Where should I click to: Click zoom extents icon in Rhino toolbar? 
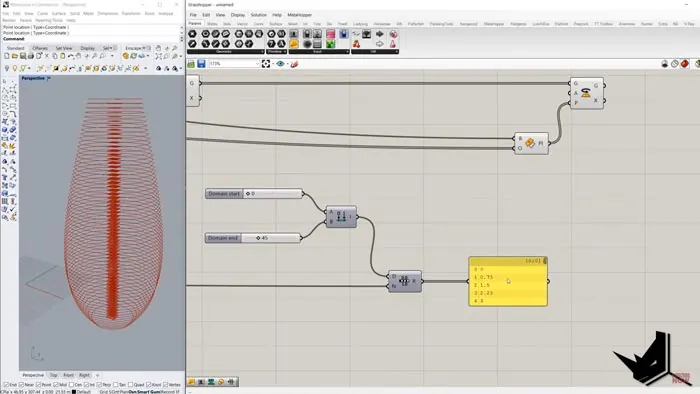pos(159,56)
